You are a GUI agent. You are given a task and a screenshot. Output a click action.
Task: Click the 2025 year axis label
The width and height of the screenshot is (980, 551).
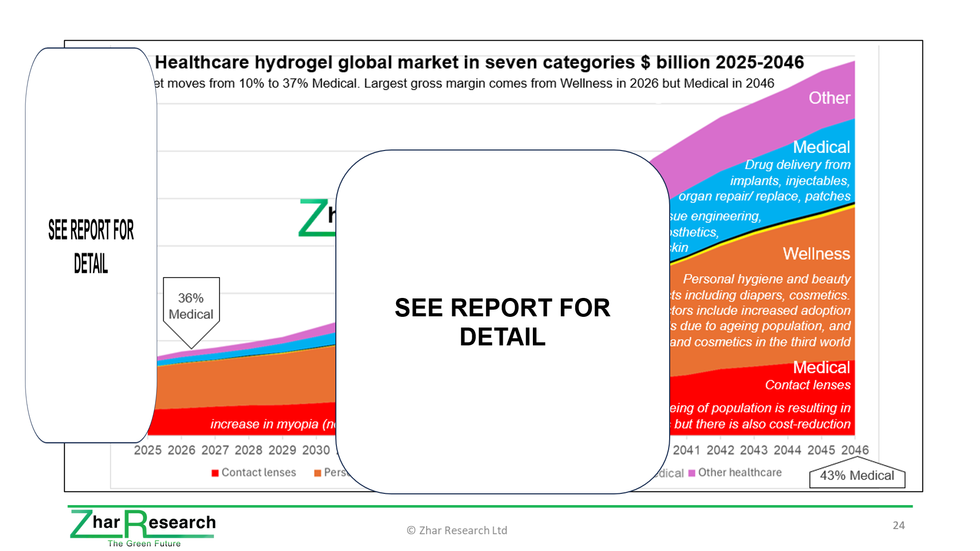point(148,450)
